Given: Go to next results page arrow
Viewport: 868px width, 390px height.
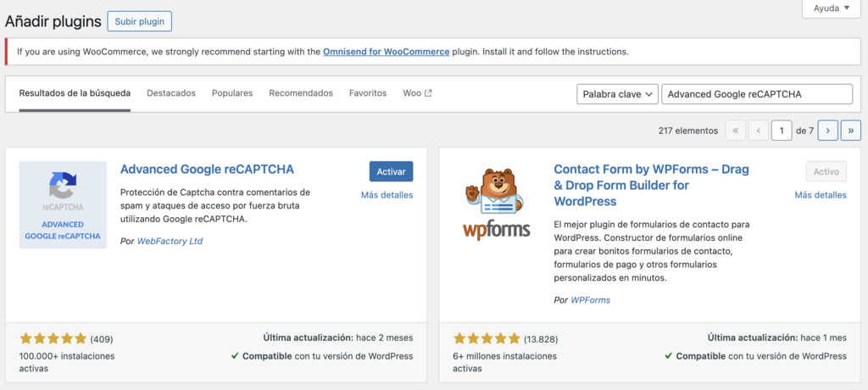Looking at the screenshot, I should [828, 131].
